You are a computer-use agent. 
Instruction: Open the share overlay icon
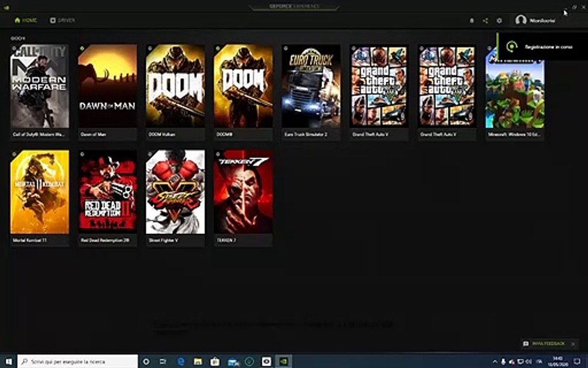[x=485, y=20]
